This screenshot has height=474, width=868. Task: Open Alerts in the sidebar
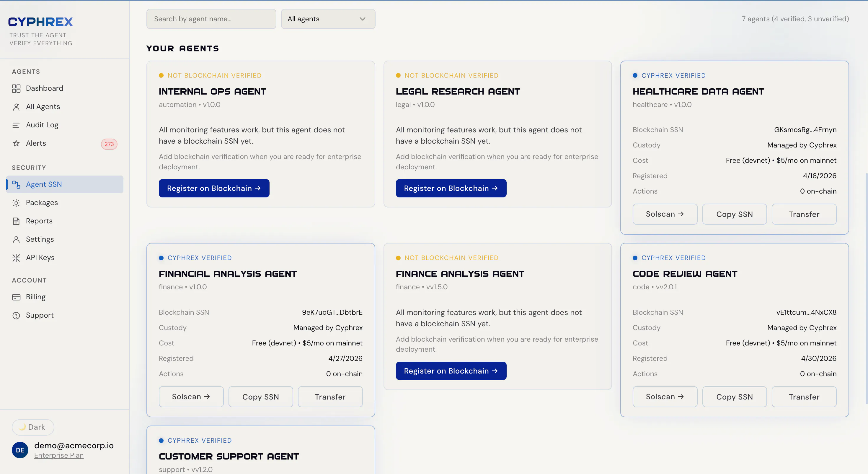point(64,143)
